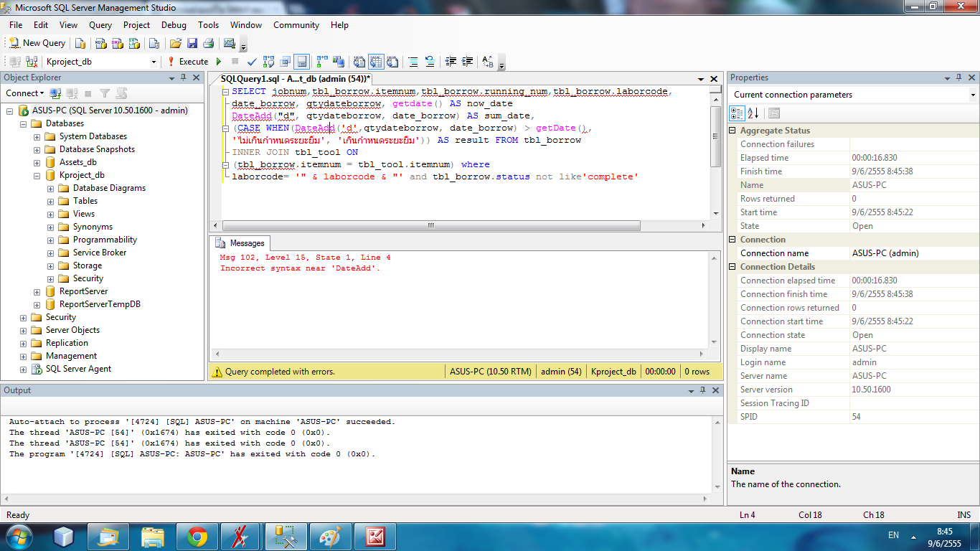Click Specify Values for Template Parameters icon
This screenshot has height=551, width=980.
tap(488, 62)
